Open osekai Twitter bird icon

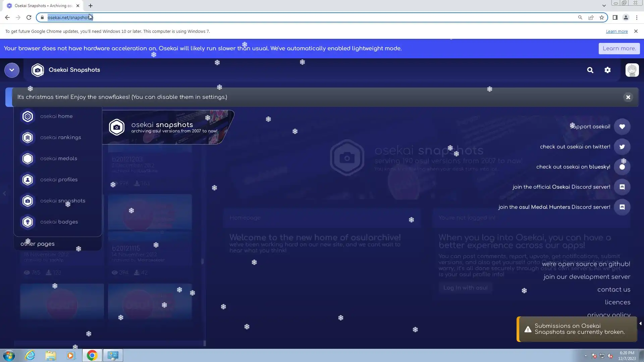tap(622, 147)
